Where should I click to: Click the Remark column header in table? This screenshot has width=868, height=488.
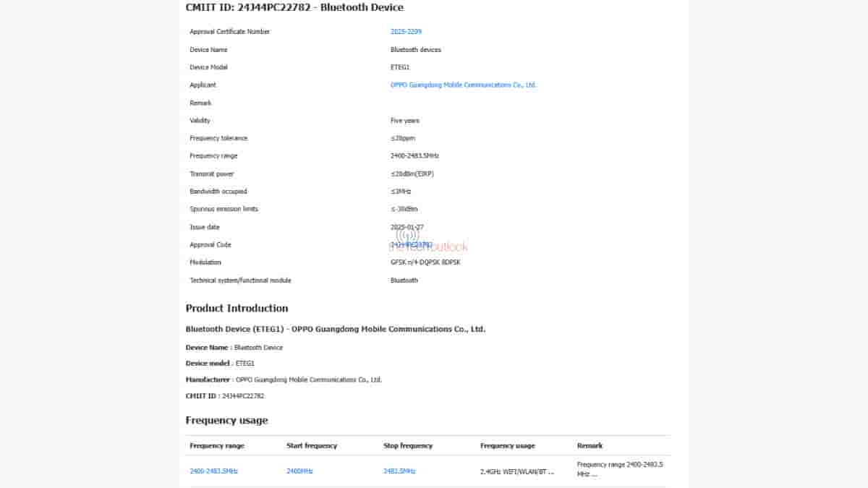coord(590,446)
